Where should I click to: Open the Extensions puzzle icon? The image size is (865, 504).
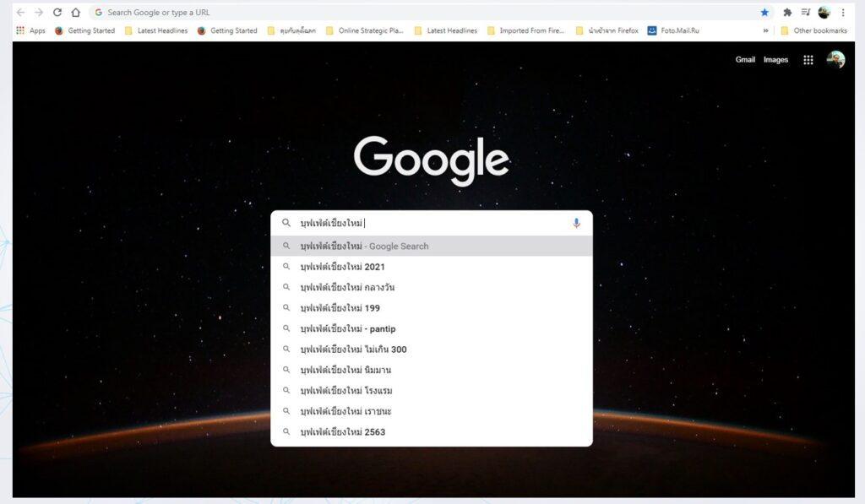coord(787,12)
